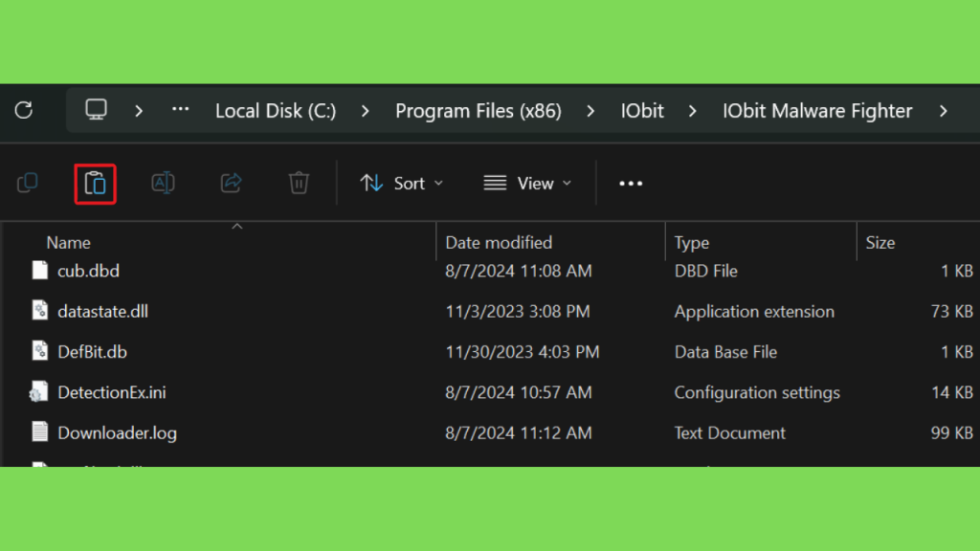
Task: Select the datastate.dll file
Action: 103,311
